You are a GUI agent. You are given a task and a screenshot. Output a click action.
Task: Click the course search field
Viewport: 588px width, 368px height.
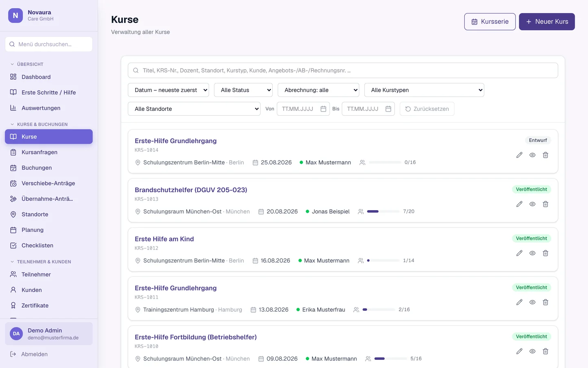343,70
